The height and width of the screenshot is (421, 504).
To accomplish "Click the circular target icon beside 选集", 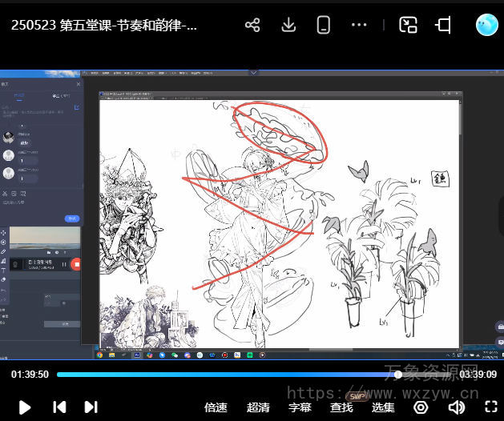I will click(421, 407).
